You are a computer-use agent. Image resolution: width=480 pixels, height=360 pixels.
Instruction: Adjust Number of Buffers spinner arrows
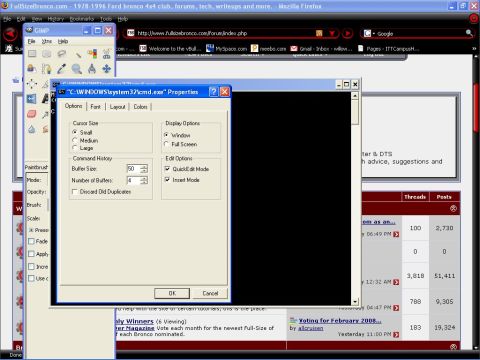coord(144,180)
